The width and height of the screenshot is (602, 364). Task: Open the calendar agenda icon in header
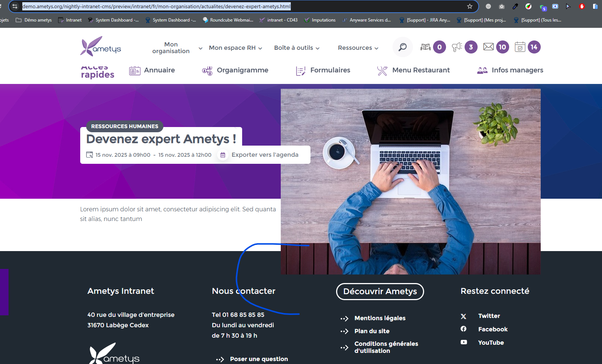point(520,47)
